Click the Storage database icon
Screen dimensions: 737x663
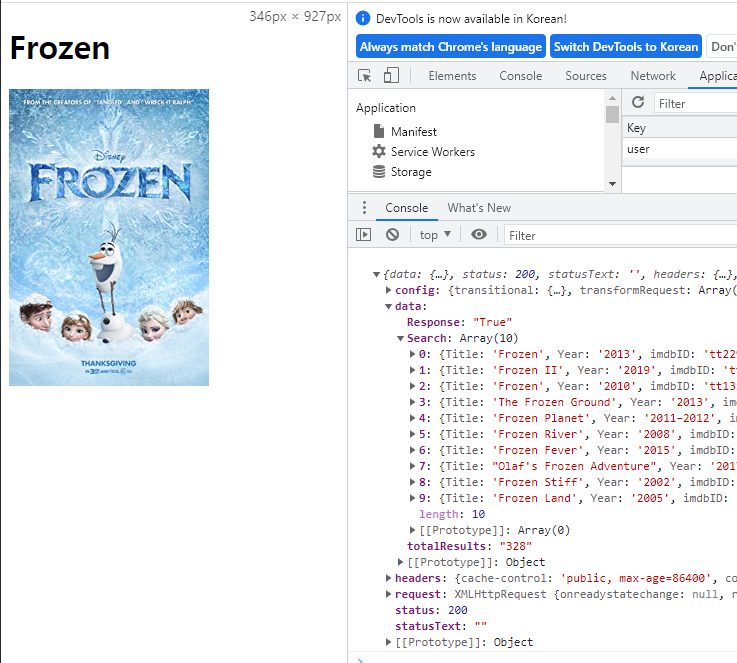[379, 172]
